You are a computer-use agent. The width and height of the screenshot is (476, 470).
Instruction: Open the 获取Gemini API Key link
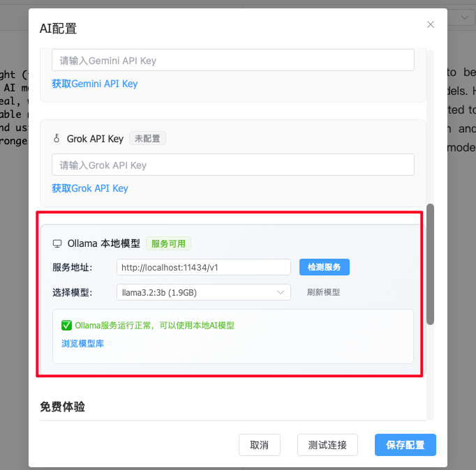(95, 84)
